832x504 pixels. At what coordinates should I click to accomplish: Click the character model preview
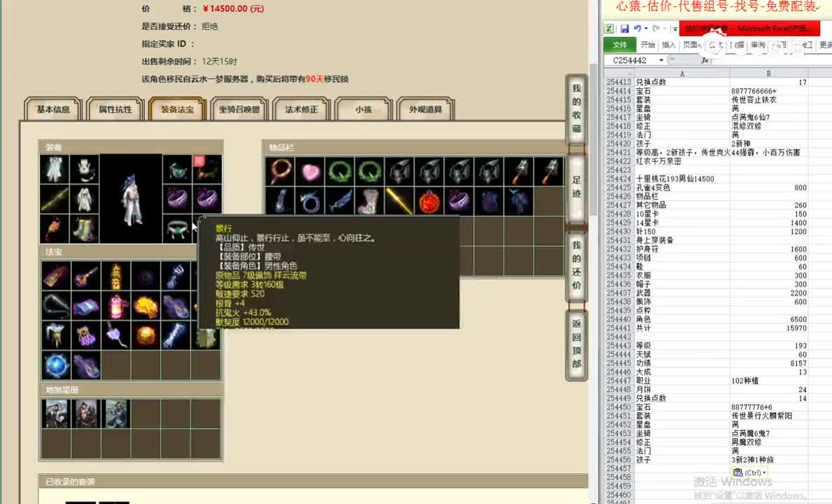coord(131,199)
